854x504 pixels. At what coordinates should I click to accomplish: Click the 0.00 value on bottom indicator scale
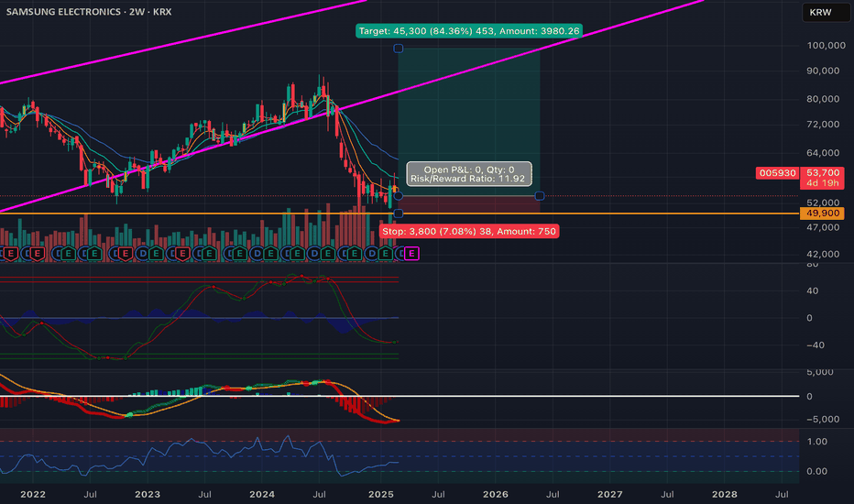(816, 472)
